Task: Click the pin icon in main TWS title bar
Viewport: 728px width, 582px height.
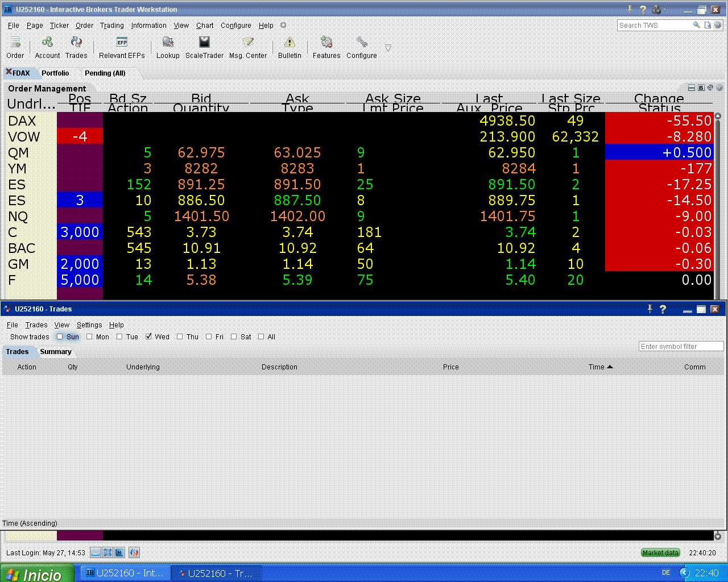Action: click(630, 9)
